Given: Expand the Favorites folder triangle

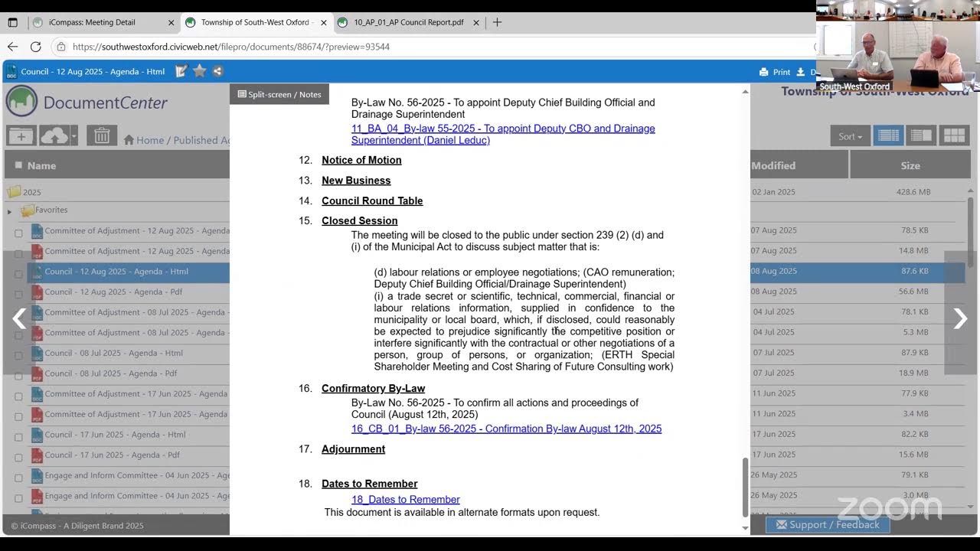Looking at the screenshot, I should tap(9, 211).
